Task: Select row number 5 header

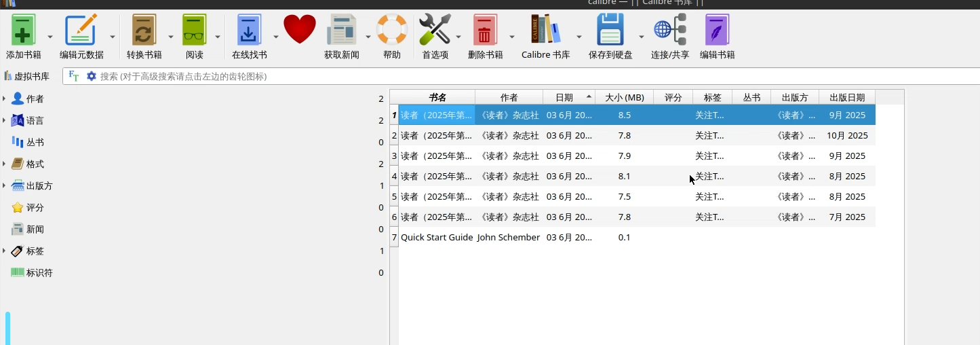Action: (394, 196)
